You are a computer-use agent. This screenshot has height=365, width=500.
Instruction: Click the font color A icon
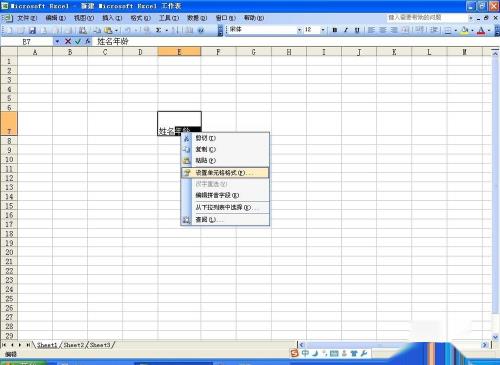(x=481, y=30)
